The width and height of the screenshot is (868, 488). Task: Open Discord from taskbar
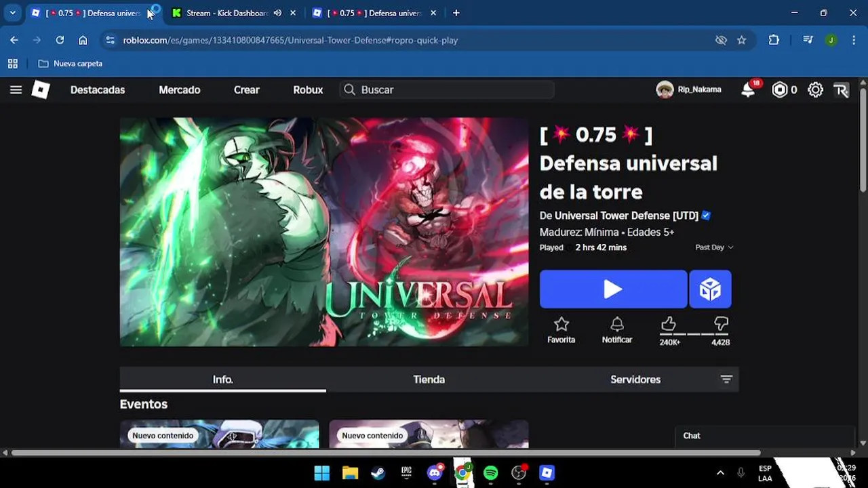click(x=435, y=473)
